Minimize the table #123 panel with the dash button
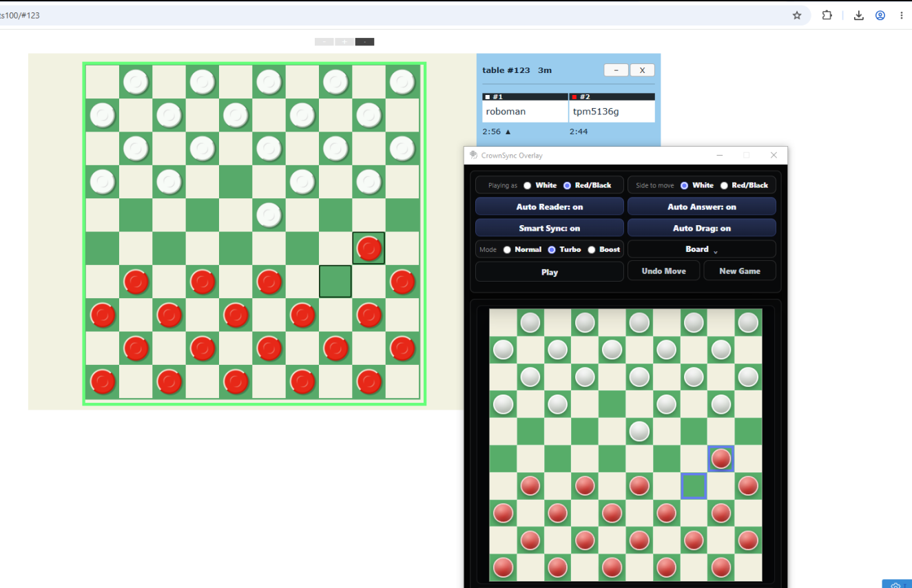Viewport: 912px width, 588px height. 616,70
